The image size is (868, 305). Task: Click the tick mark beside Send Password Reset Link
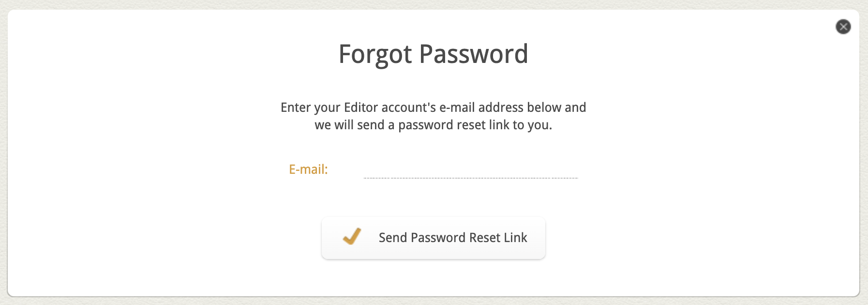pyautogui.click(x=352, y=237)
